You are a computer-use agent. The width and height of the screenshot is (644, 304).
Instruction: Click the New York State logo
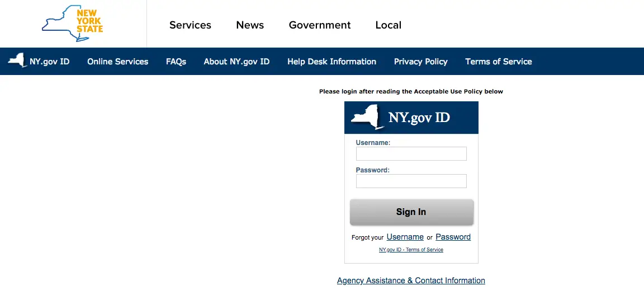click(73, 24)
